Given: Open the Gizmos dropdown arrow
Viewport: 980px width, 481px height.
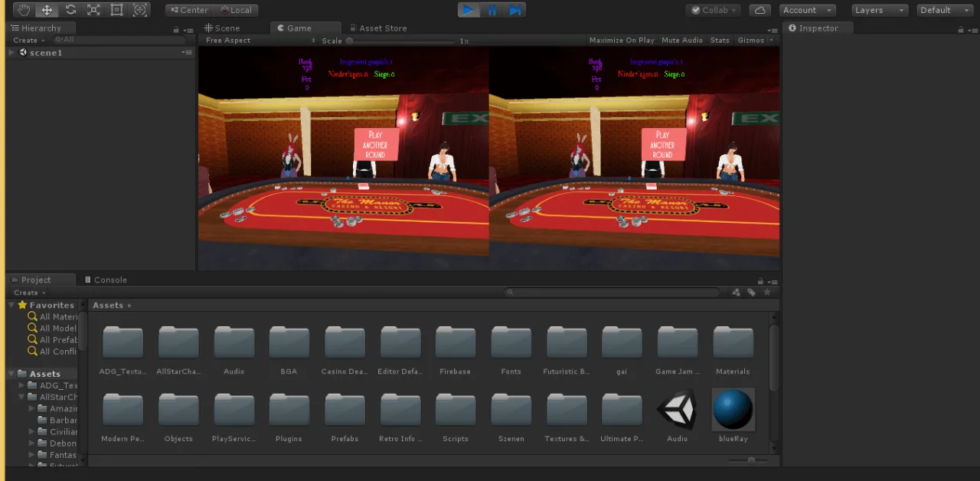Looking at the screenshot, I should (x=771, y=41).
